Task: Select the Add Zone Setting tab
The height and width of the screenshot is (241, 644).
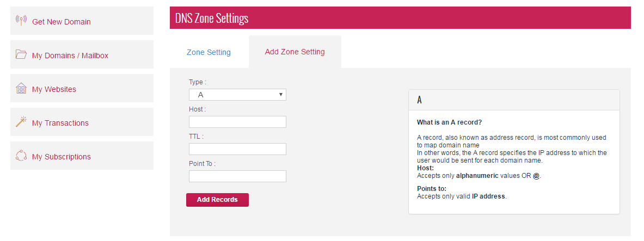Action: tap(295, 52)
